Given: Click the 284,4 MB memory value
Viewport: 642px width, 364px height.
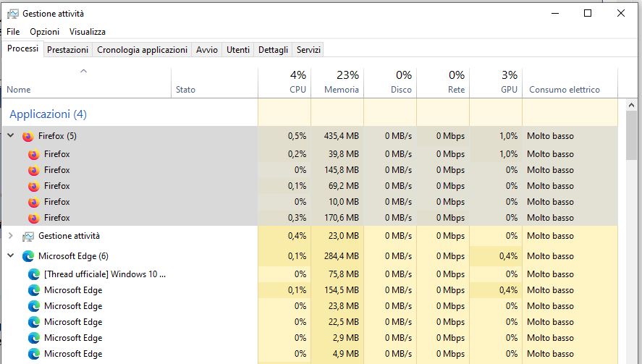Looking at the screenshot, I should point(341,256).
